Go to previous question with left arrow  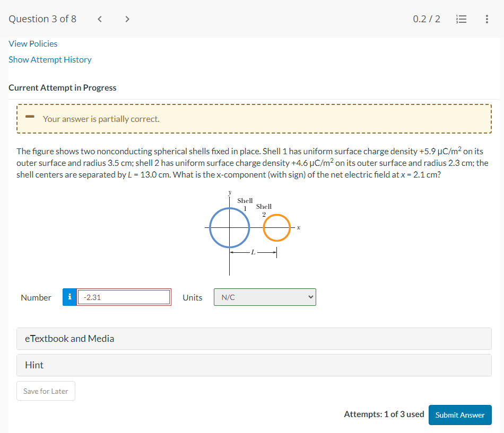click(99, 19)
